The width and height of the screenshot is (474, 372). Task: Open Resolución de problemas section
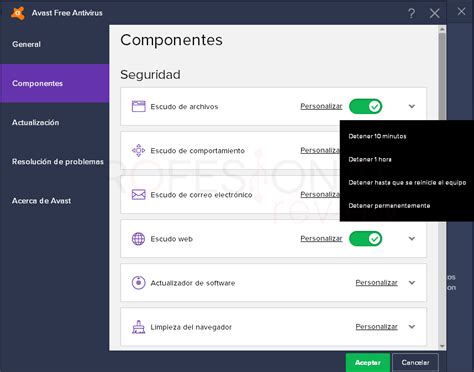point(55,162)
